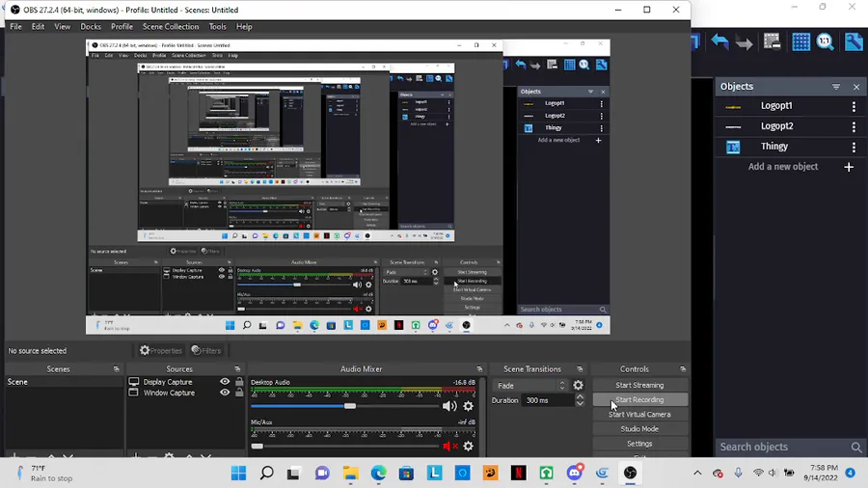Open the OBS View menu

(62, 27)
